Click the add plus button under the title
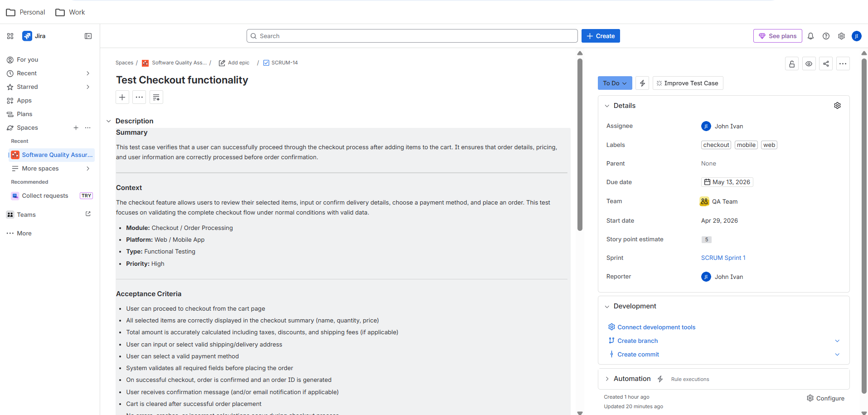 (x=122, y=97)
